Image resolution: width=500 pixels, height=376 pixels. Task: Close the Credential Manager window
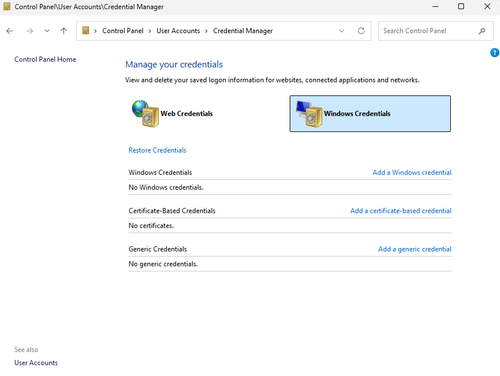click(x=487, y=6)
